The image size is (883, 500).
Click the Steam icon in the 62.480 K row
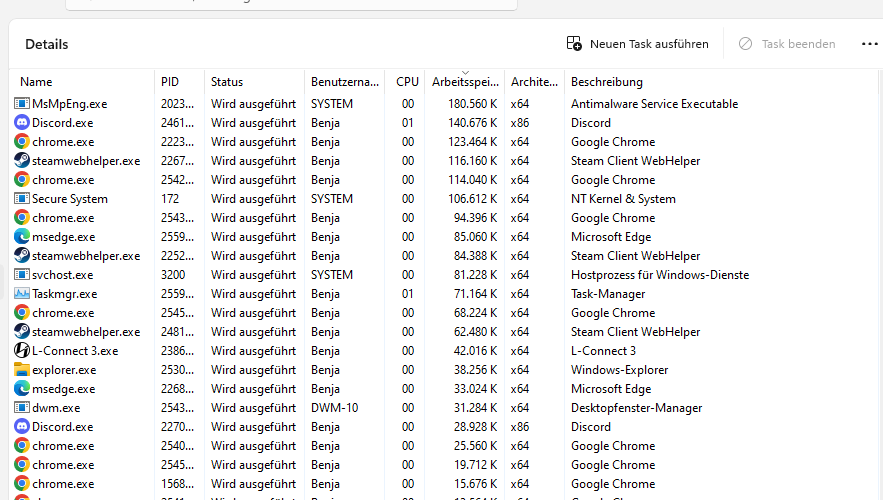pos(21,332)
